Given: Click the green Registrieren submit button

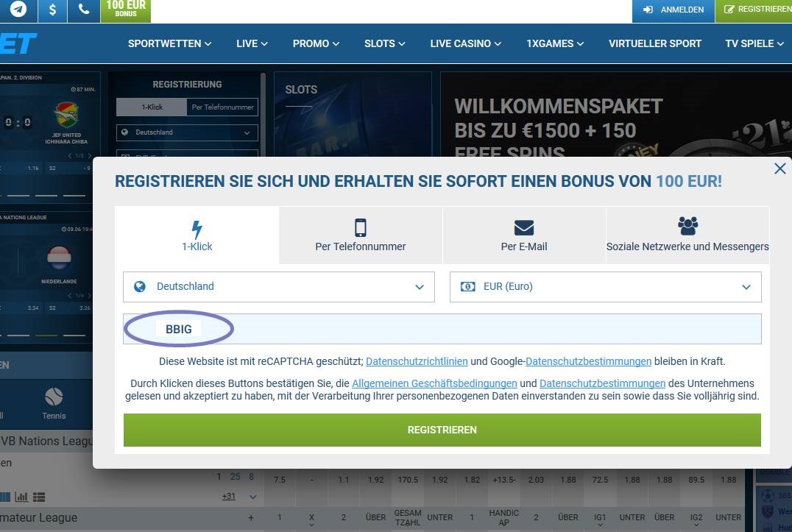Looking at the screenshot, I should pos(442,430).
